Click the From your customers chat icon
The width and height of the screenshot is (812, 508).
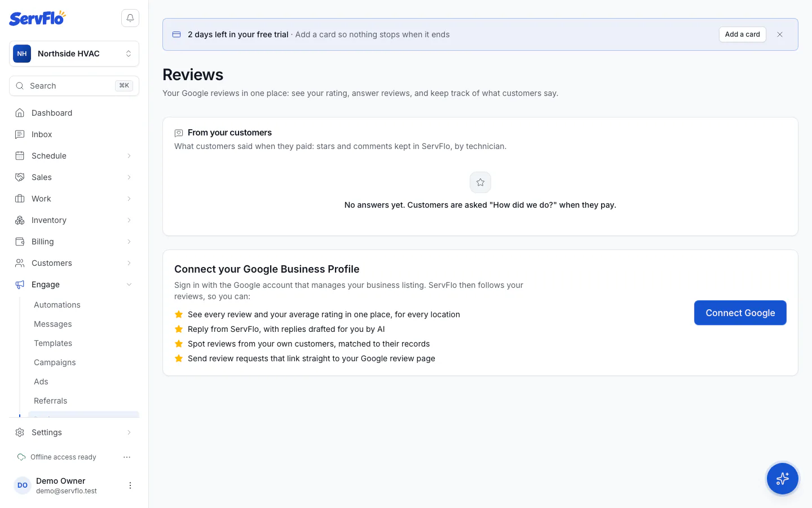(179, 133)
